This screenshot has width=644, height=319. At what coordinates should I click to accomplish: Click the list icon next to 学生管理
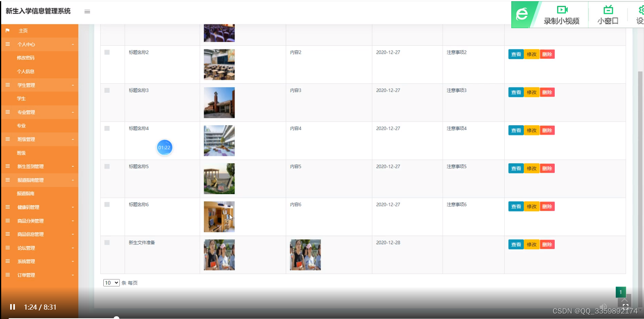pyautogui.click(x=7, y=85)
